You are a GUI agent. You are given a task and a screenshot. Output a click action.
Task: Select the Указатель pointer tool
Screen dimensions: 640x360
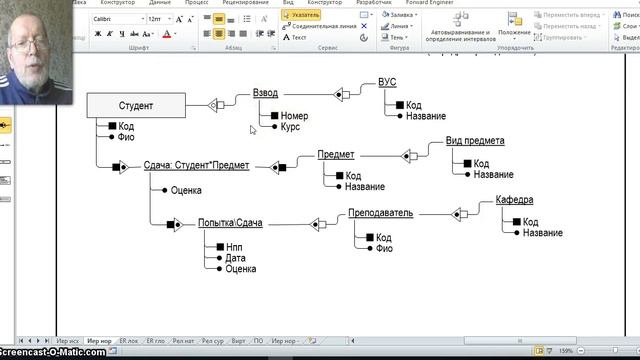(x=301, y=15)
